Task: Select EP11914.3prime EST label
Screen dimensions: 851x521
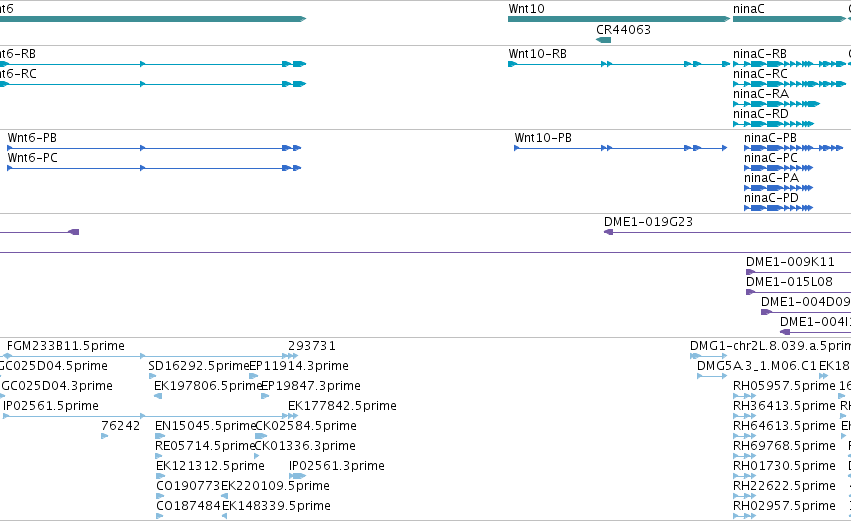Action: click(299, 366)
